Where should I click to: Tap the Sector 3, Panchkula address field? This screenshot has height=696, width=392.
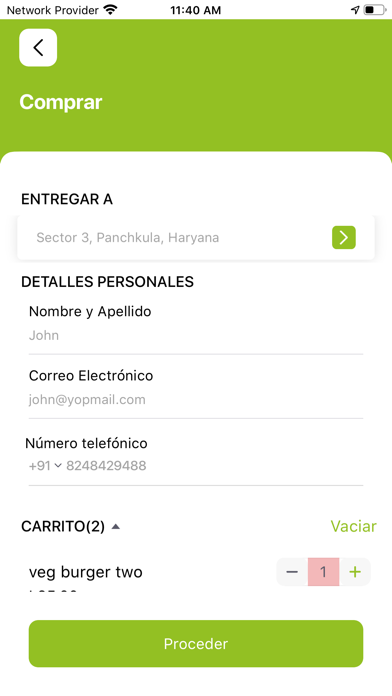click(x=196, y=237)
